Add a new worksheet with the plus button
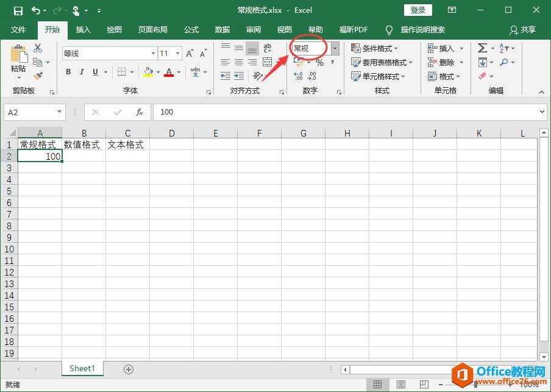Viewport: 551px width, 392px height. (x=128, y=369)
